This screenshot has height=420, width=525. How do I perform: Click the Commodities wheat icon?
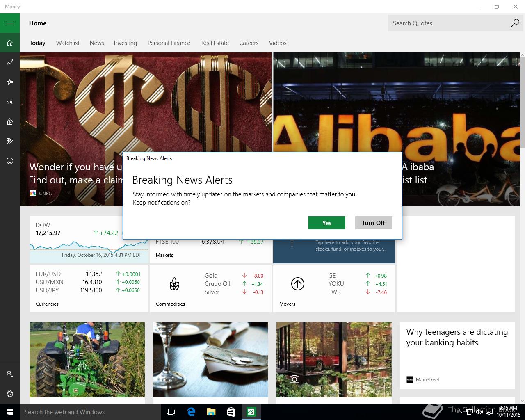point(174,284)
